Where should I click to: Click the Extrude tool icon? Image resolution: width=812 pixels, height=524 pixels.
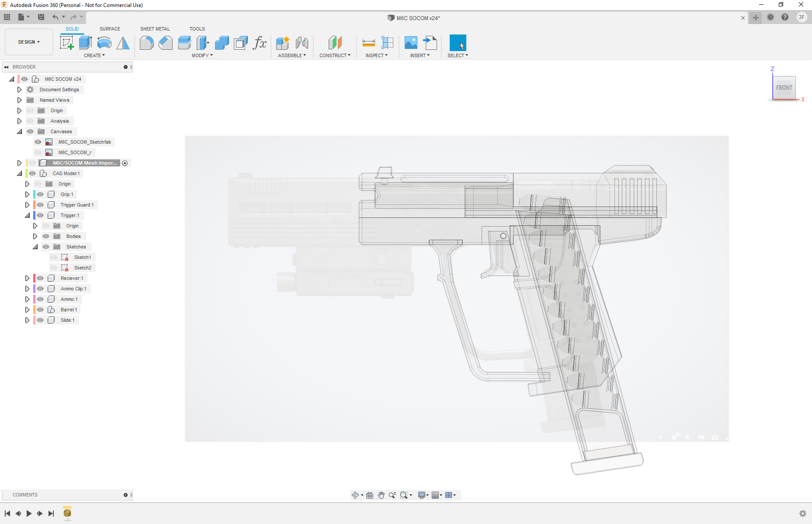(85, 43)
